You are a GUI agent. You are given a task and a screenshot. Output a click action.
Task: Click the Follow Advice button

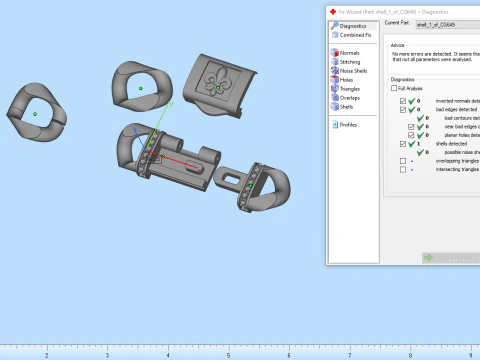pyautogui.click(x=451, y=258)
